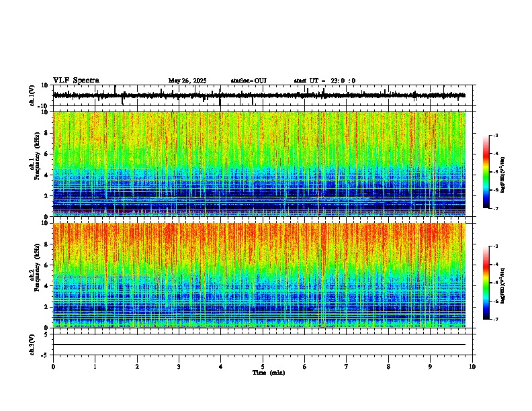Select the date text "May 26, 2025"
This screenshot has height=411, width=532.
(187, 81)
